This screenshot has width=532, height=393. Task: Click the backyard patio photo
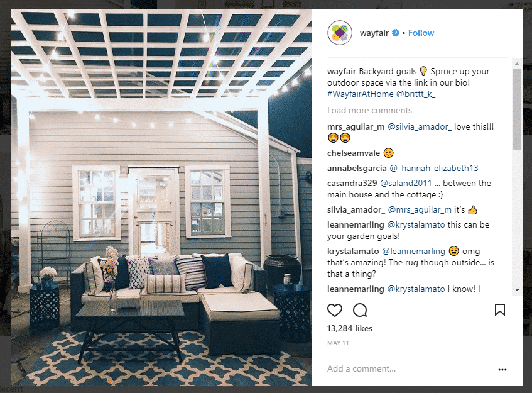tap(161, 197)
